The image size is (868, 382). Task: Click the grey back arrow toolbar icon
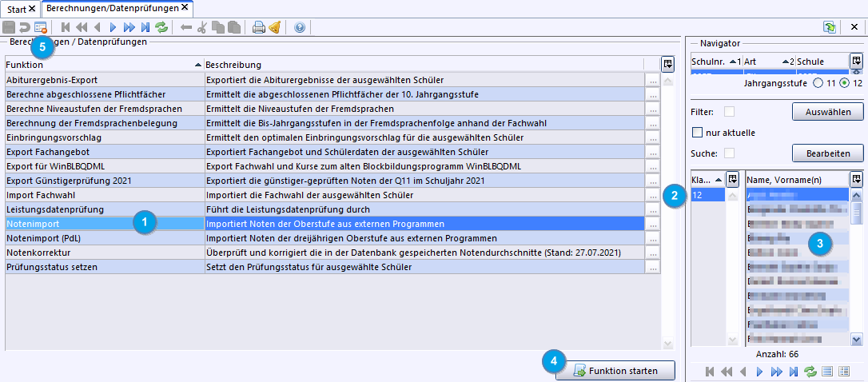(186, 27)
